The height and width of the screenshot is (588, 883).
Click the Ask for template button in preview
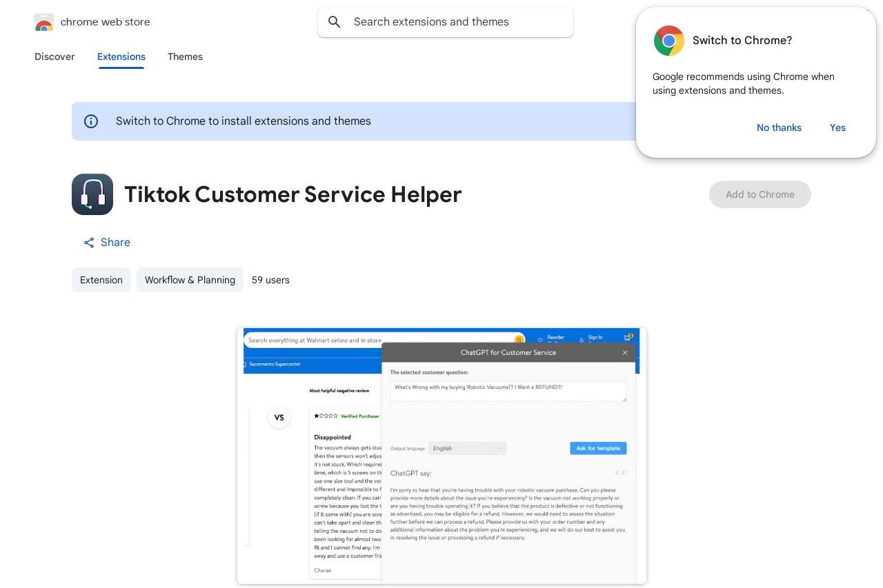[598, 448]
